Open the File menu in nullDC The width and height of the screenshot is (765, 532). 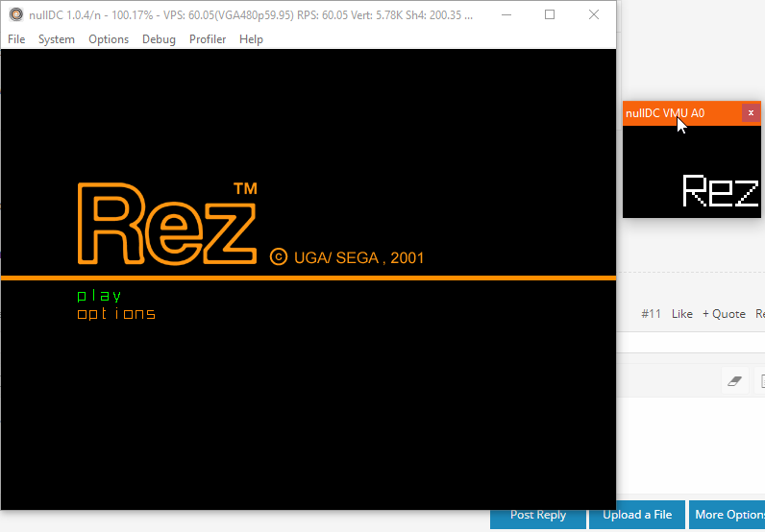(16, 39)
